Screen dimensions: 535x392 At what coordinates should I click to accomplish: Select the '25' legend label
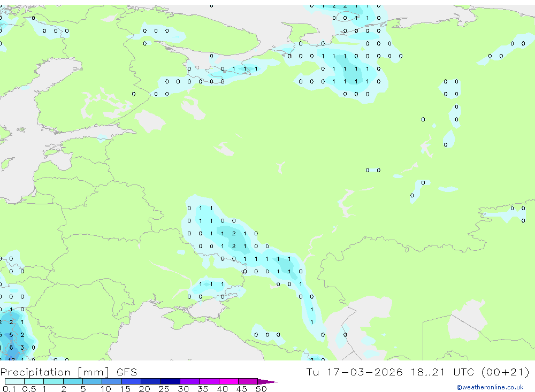coord(164,389)
